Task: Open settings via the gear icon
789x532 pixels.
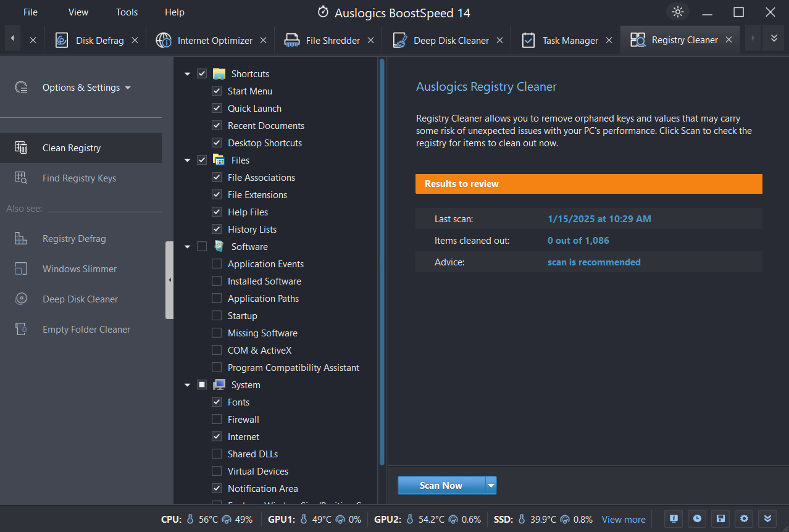Action: point(744,518)
